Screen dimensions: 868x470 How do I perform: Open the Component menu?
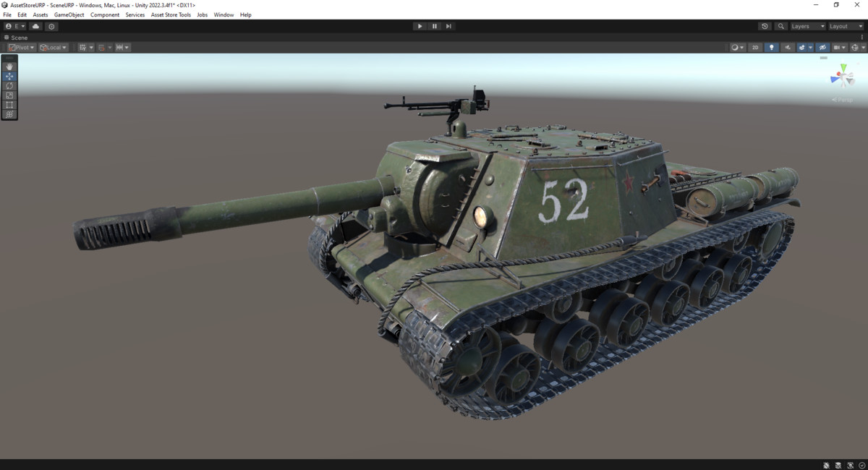(x=105, y=14)
